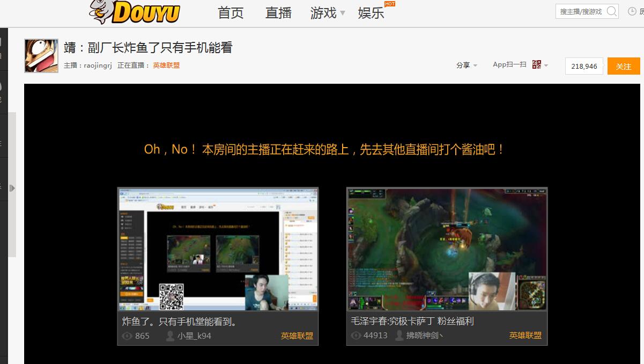
Task: Open the App扫一扫 dropdown arrow
Action: (546, 65)
